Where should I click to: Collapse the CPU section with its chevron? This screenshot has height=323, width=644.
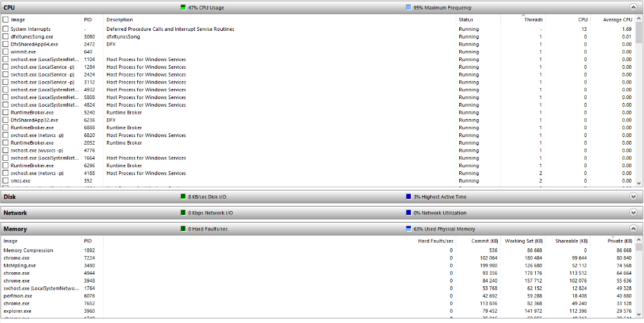point(633,7)
